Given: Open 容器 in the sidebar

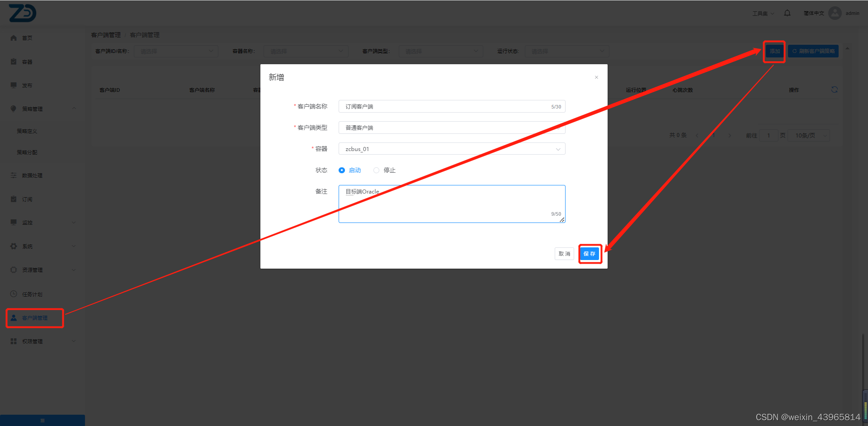Looking at the screenshot, I should (x=27, y=62).
